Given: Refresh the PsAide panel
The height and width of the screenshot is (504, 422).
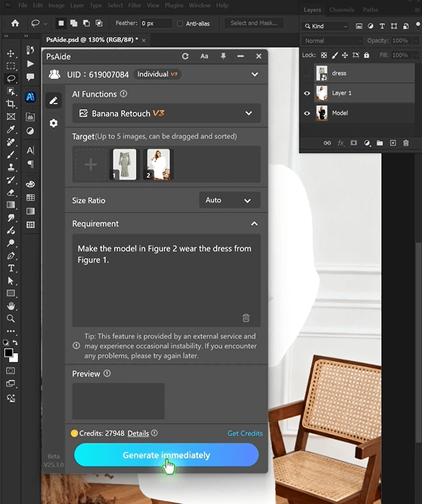Looking at the screenshot, I should 185,56.
